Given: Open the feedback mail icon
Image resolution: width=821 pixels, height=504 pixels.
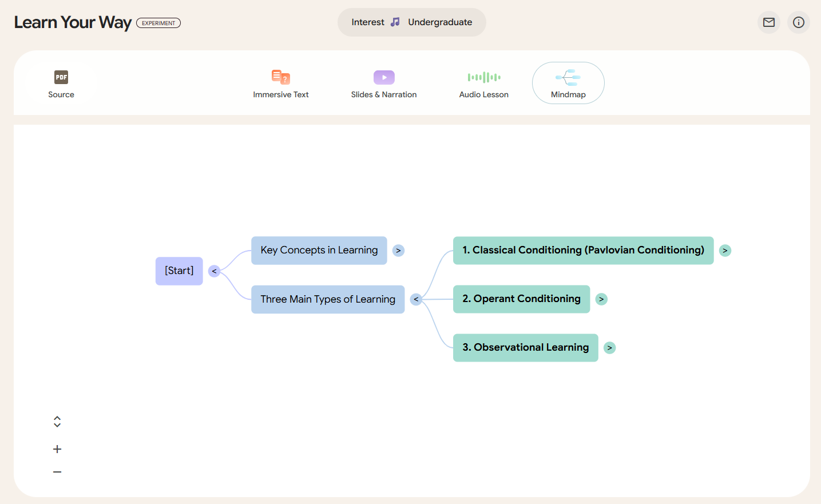Looking at the screenshot, I should point(768,22).
